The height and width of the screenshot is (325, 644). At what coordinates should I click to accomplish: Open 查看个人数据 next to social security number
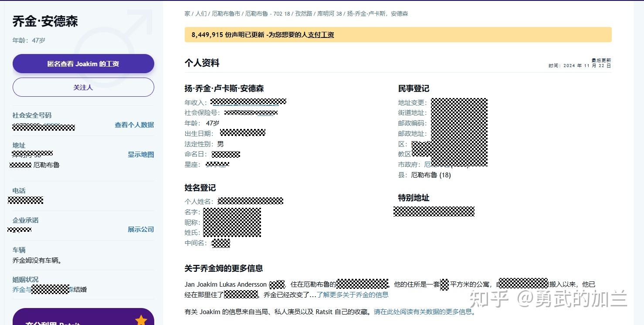tap(134, 125)
